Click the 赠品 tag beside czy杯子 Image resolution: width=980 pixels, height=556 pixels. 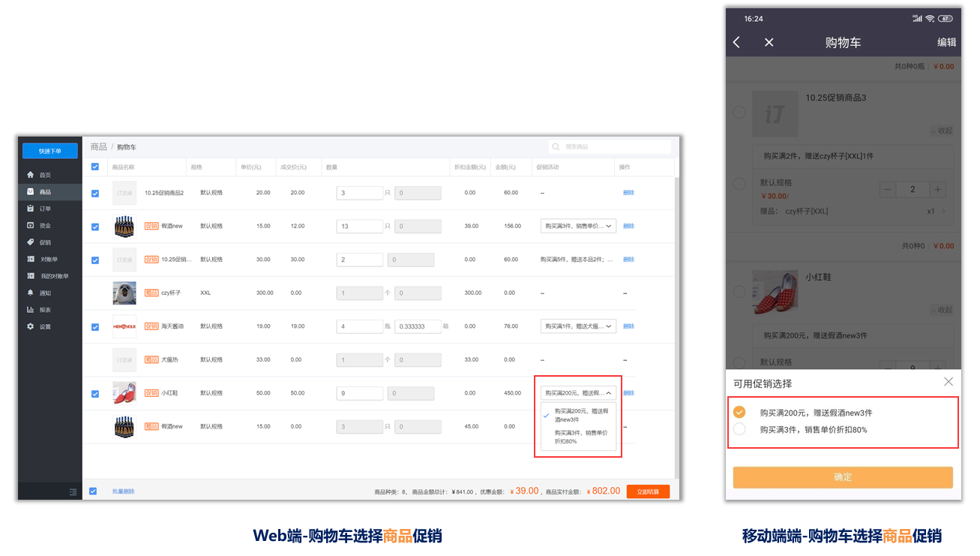pos(151,293)
